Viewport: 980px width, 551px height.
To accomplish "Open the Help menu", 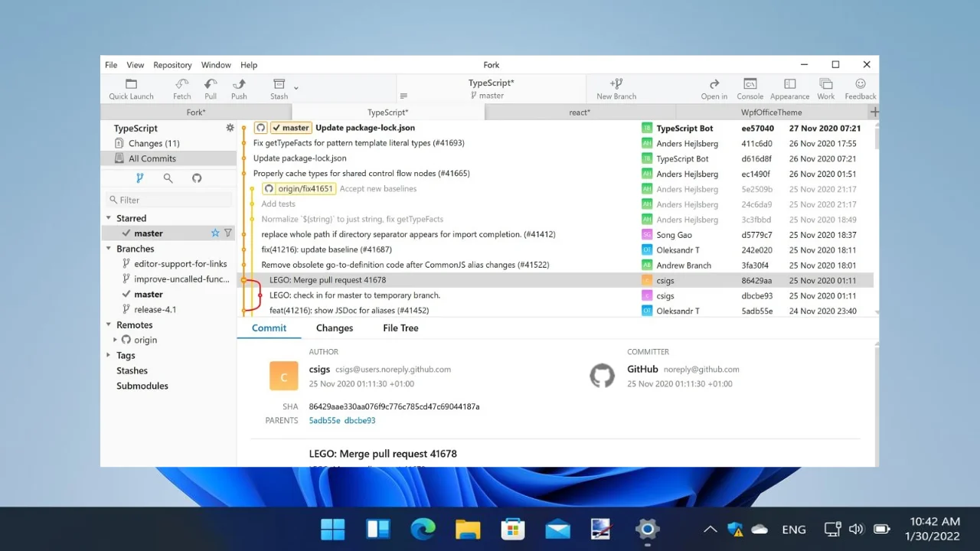I will click(249, 65).
